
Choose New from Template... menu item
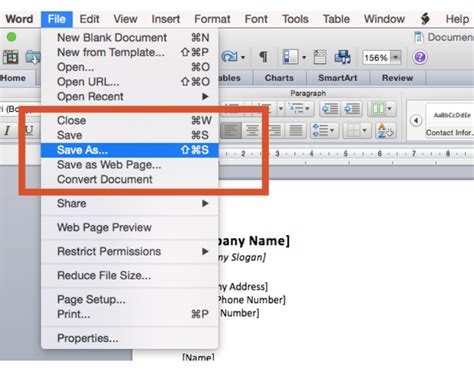pyautogui.click(x=130, y=52)
